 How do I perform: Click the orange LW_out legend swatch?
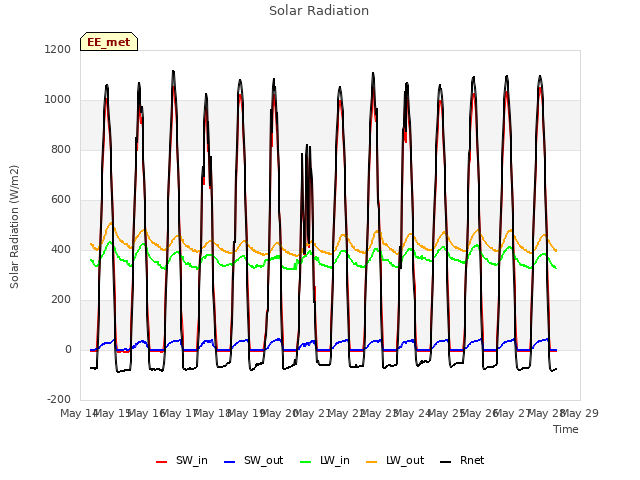372,462
